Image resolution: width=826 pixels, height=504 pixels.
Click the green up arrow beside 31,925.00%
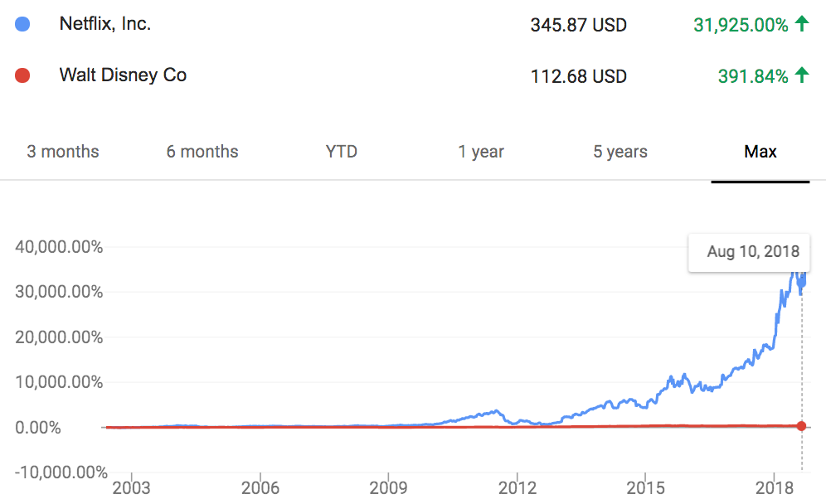coord(802,24)
